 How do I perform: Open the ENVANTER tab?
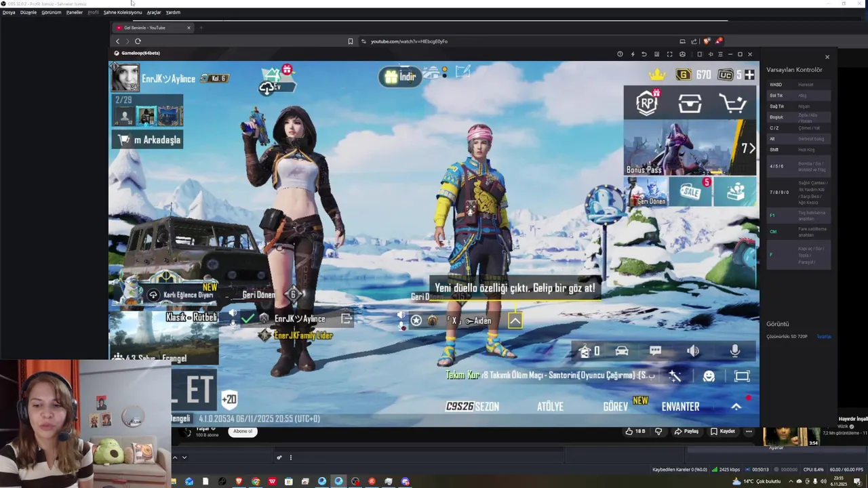point(680,407)
